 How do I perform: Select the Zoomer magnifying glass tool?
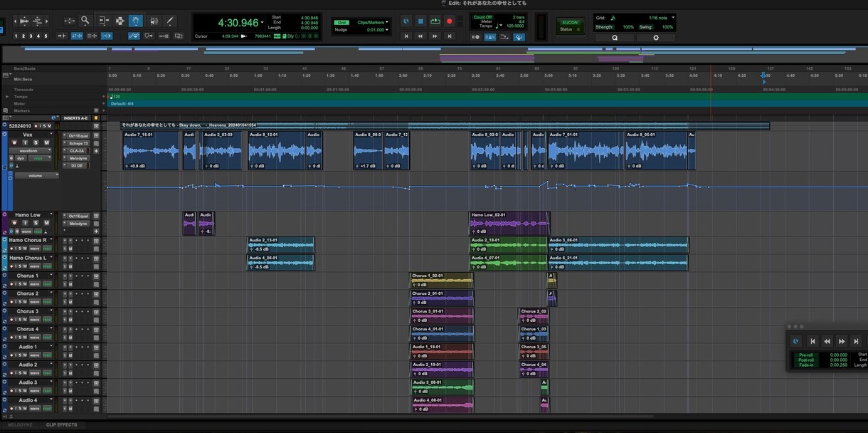click(x=85, y=21)
